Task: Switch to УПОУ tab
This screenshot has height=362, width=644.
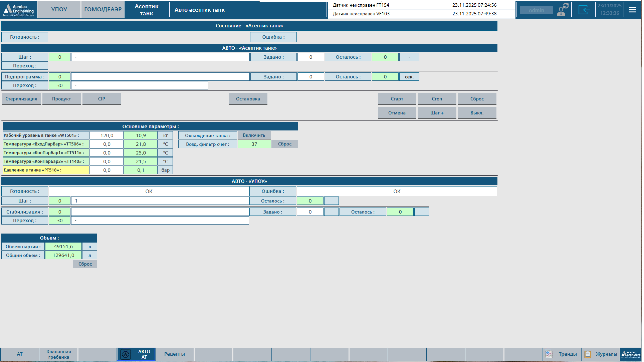Action: pyautogui.click(x=59, y=10)
